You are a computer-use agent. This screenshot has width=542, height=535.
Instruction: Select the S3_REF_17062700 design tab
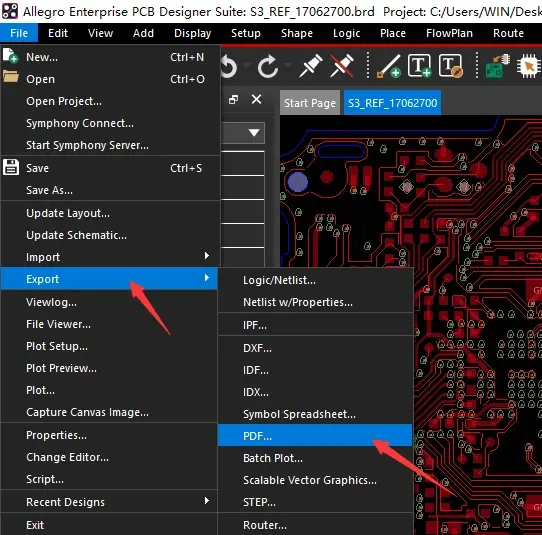coord(392,103)
